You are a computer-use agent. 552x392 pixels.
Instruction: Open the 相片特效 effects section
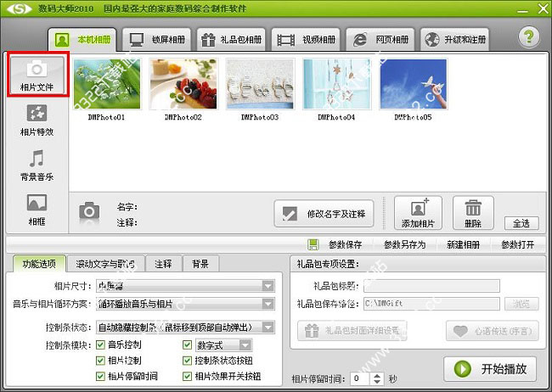[x=37, y=120]
